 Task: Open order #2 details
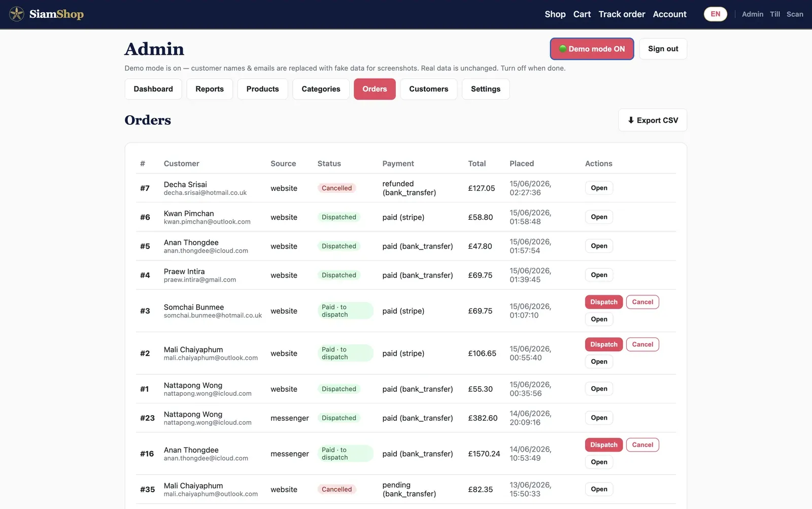pos(599,361)
